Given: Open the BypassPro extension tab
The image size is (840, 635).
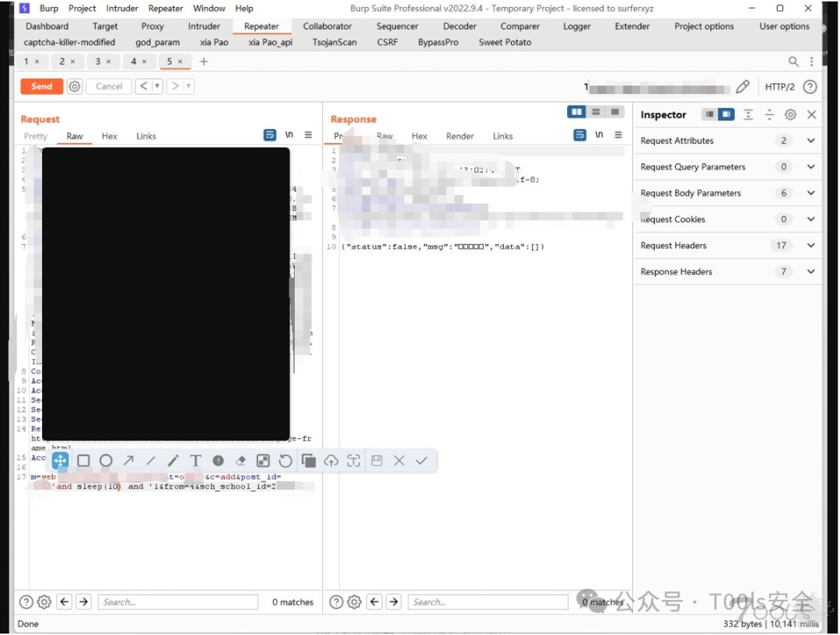Looking at the screenshot, I should coord(438,42).
